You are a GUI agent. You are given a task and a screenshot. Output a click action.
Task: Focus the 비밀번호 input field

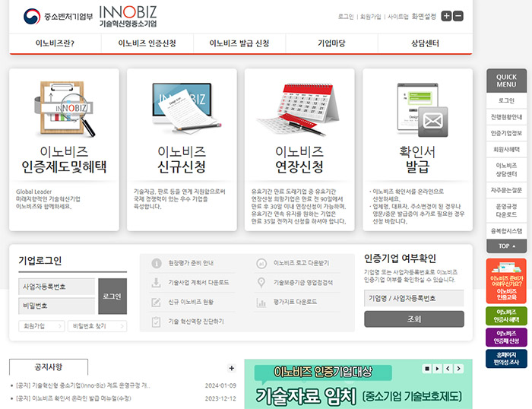click(57, 306)
